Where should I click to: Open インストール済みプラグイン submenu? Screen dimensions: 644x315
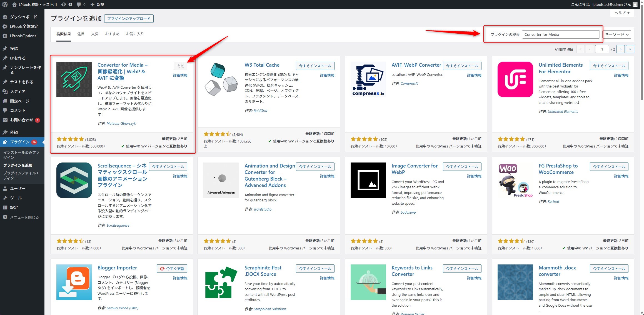[22, 155]
